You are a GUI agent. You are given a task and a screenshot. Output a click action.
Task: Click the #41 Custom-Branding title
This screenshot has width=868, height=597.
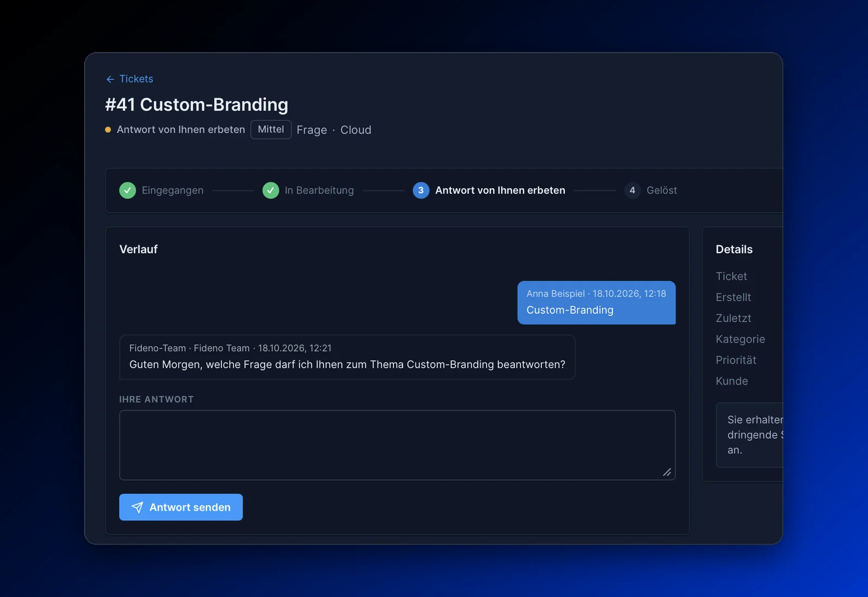point(196,104)
